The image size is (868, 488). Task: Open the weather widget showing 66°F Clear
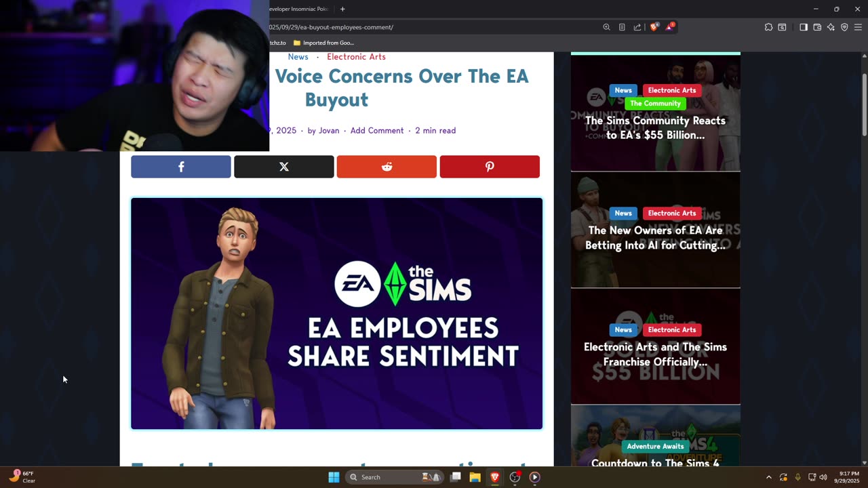(22, 477)
